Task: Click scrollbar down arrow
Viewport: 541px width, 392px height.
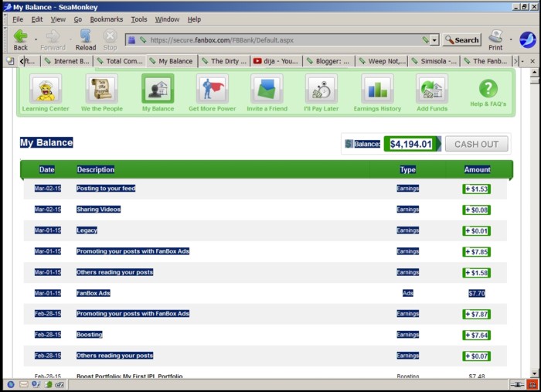Action: pos(534,373)
